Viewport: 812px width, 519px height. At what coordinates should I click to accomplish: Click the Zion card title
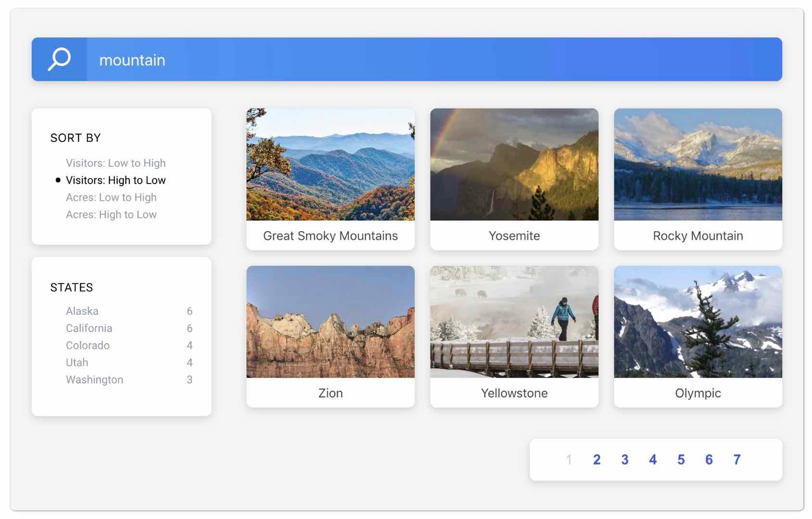pos(331,393)
